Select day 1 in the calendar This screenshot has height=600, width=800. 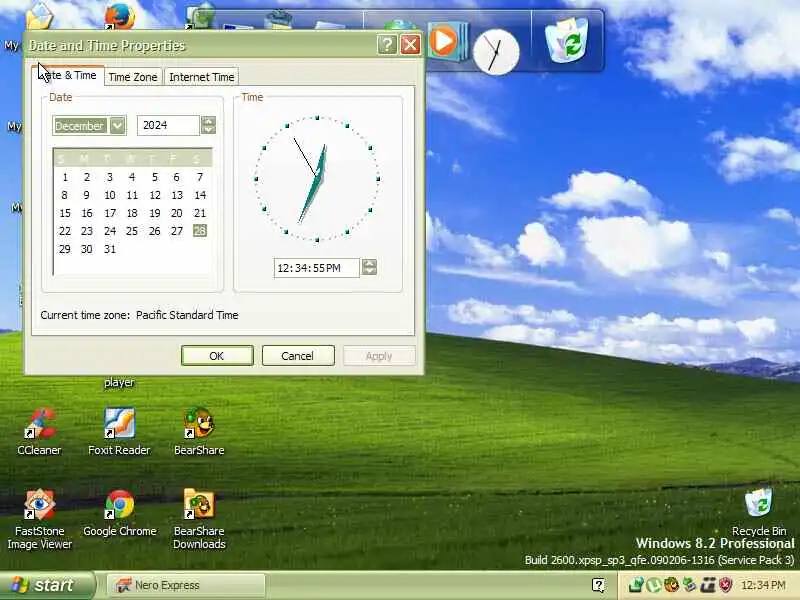point(65,177)
